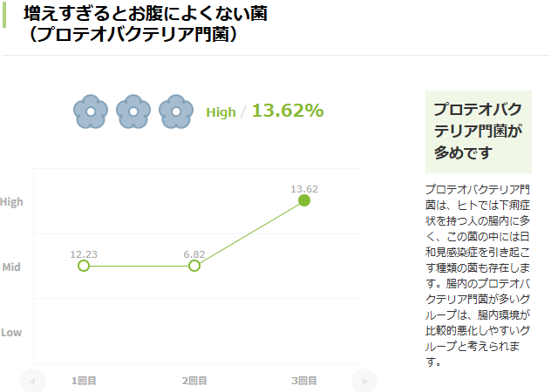The height and width of the screenshot is (392, 551).
Task: Click the 3回目 axis label
Action: 304,381
